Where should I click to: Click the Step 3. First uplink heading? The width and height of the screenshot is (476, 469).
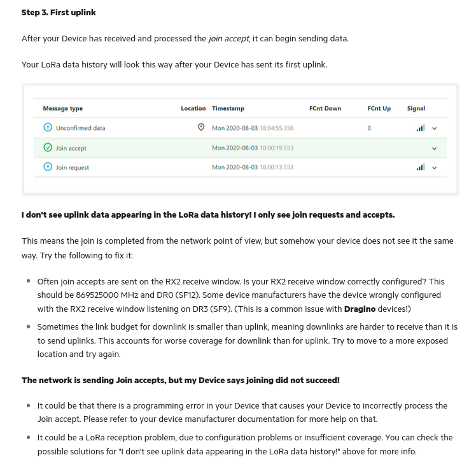coord(59,13)
